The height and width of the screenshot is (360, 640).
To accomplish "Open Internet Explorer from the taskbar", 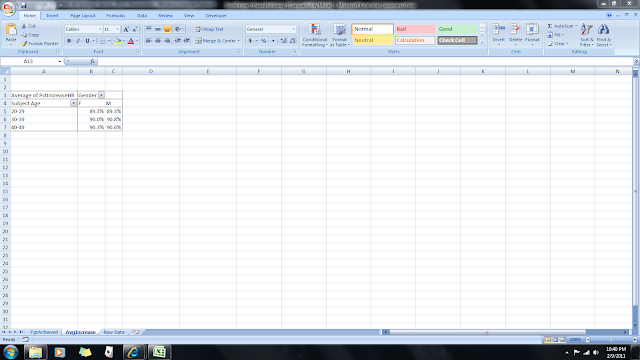I will coord(133,352).
